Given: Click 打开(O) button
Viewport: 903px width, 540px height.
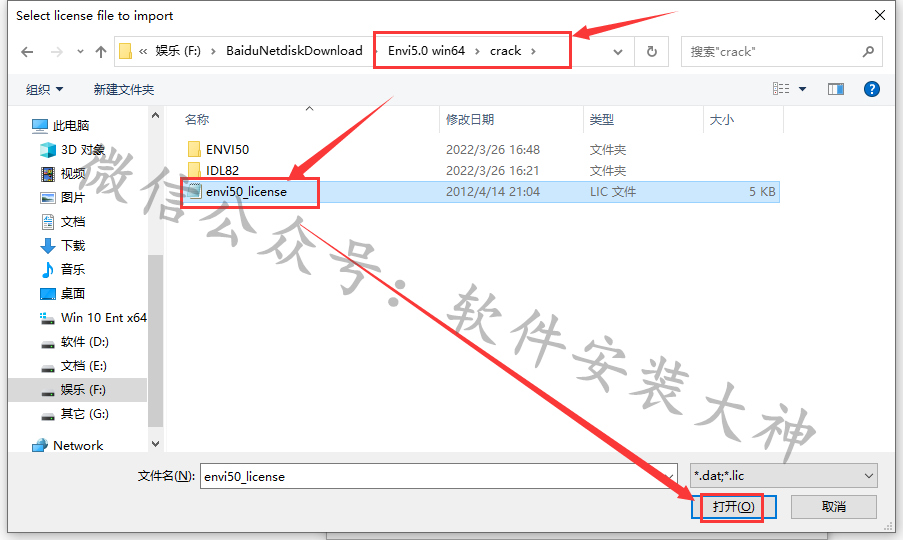Looking at the screenshot, I should click(734, 507).
